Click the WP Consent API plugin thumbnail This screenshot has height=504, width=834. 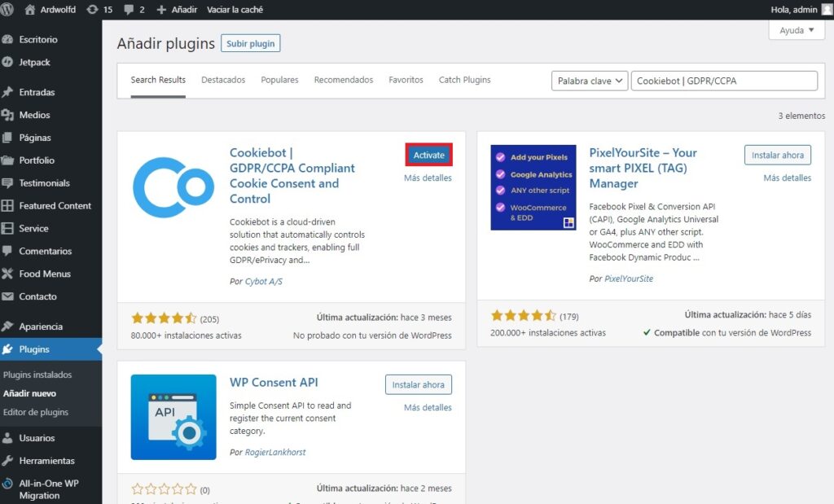click(173, 418)
